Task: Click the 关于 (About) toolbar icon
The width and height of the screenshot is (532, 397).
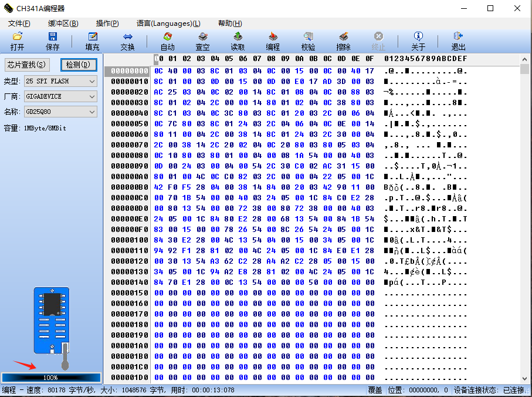Action: click(418, 41)
